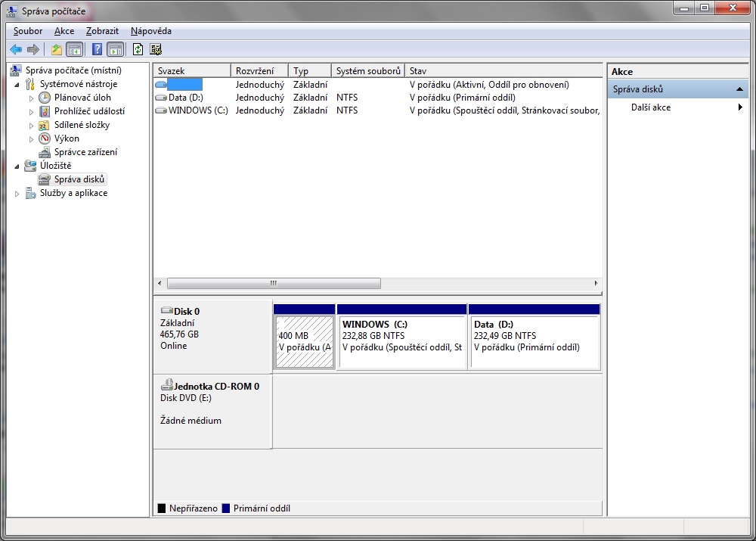Click the Settings toolbar icon beside Refresh
The image size is (756, 541).
156,49
